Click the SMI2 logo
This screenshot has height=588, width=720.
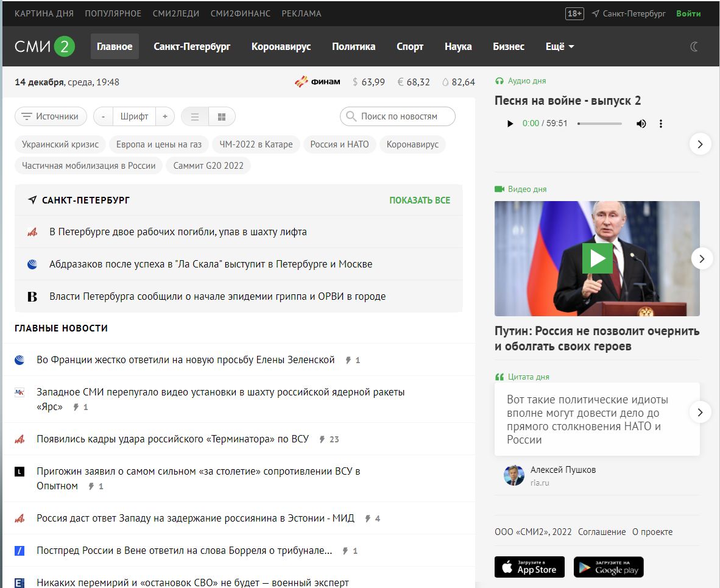tap(45, 46)
